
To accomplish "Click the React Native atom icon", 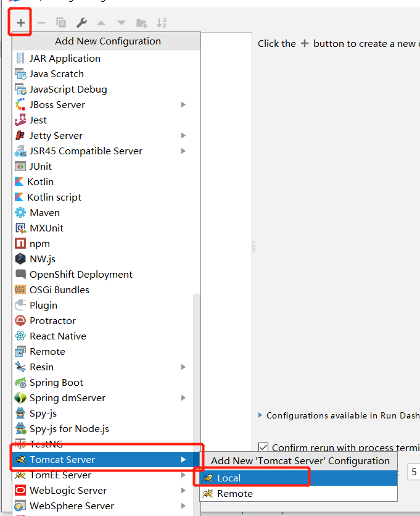I will pyautogui.click(x=20, y=336).
